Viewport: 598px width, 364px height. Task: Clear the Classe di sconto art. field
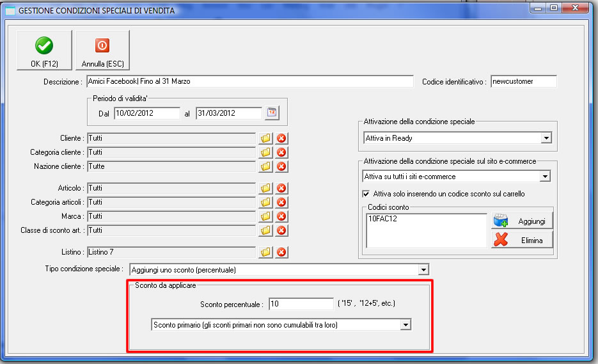click(x=281, y=230)
